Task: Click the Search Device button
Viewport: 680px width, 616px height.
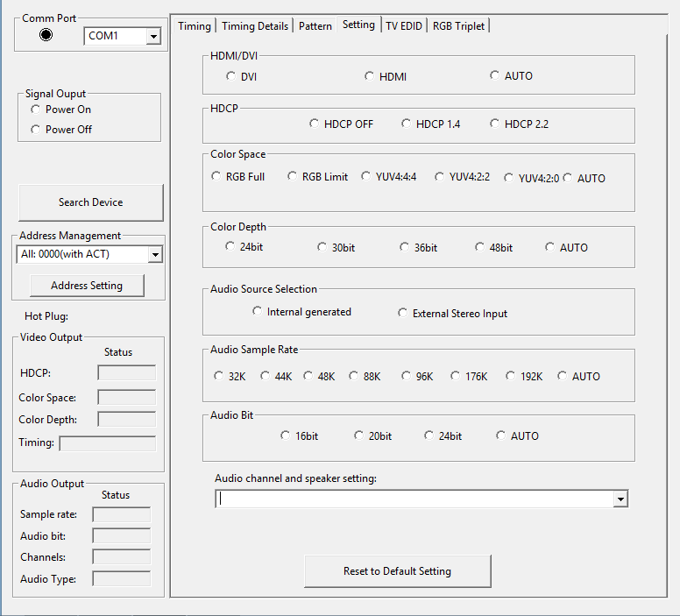Action: pyautogui.click(x=91, y=202)
